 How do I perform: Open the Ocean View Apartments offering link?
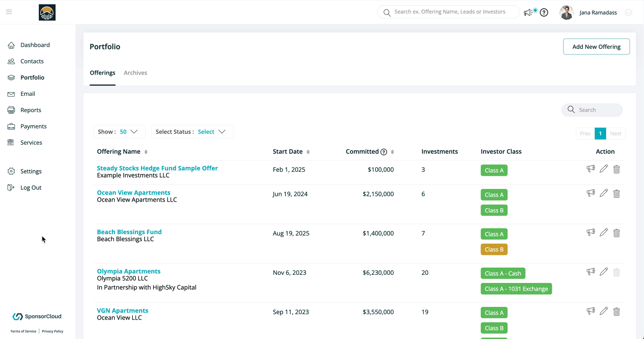pyautogui.click(x=134, y=193)
